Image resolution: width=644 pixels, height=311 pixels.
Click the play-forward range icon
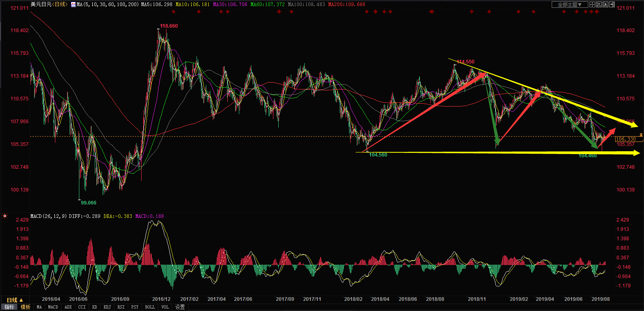605,4
